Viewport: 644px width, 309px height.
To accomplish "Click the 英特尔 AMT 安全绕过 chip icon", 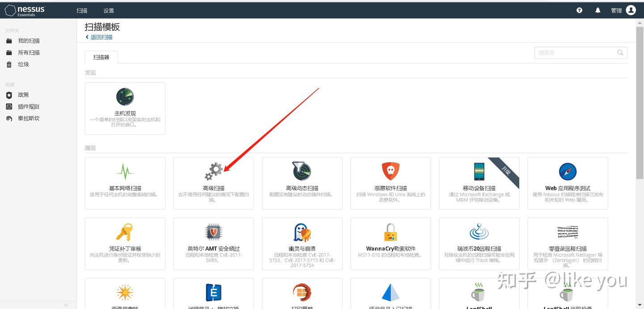I will 213,232.
